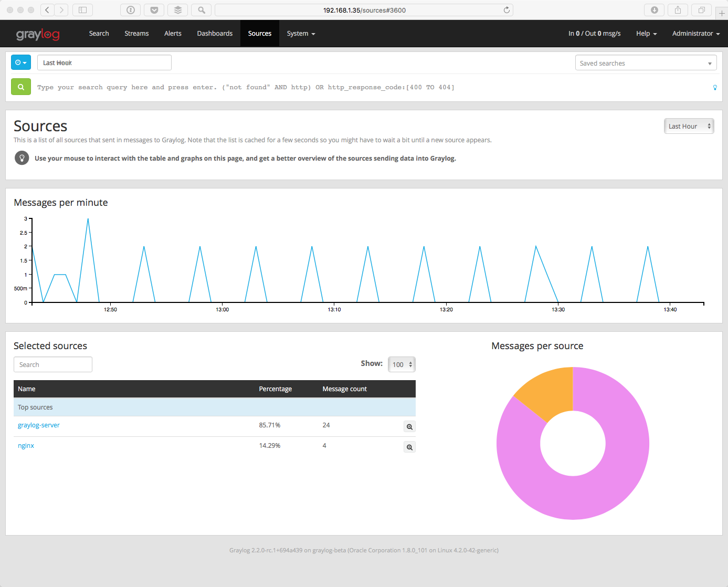Click the magnifier extension icon in Safari toolbar

(x=202, y=10)
